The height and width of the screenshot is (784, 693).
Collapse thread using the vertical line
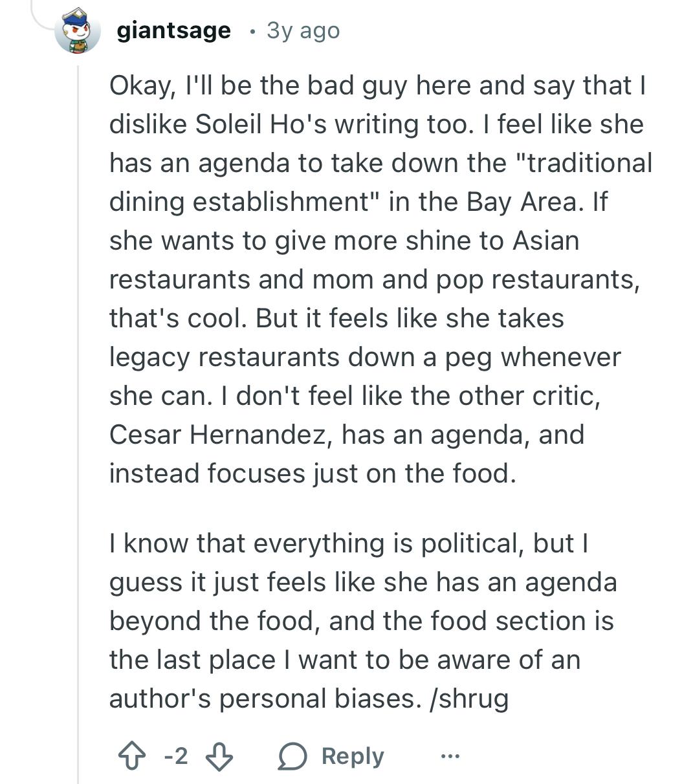click(x=78, y=420)
